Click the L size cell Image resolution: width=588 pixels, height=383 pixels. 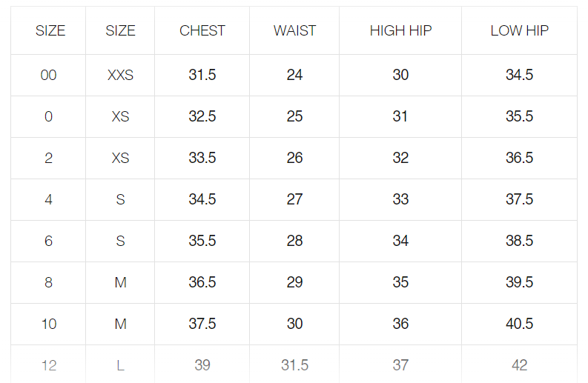(120, 365)
